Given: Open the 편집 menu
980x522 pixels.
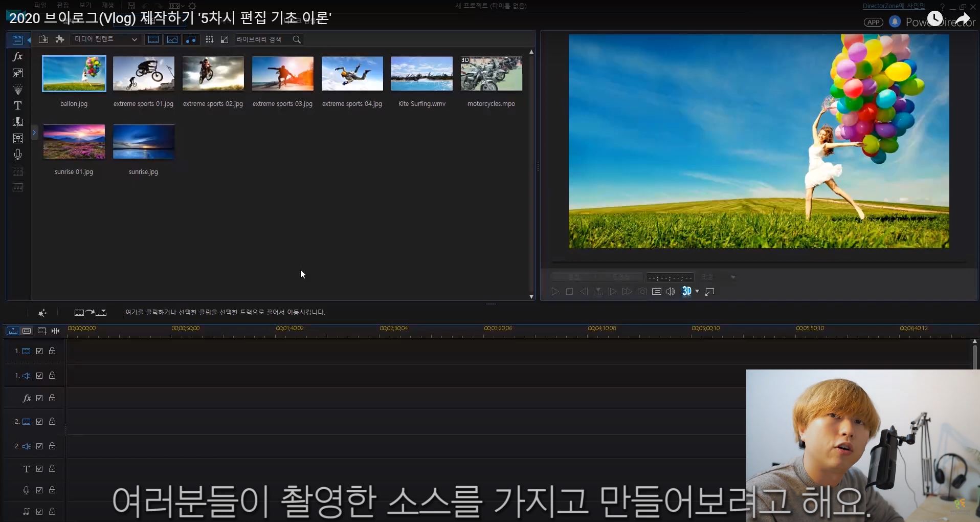Looking at the screenshot, I should (63, 6).
